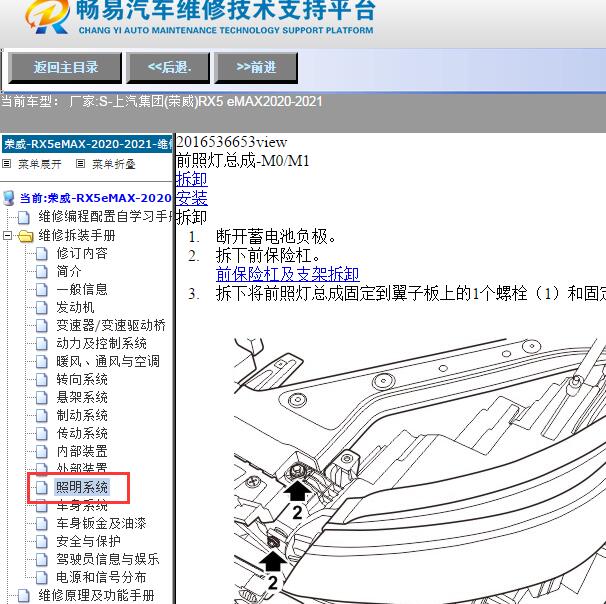Click the 菜单展开 expand-all icon
The image size is (606, 604).
(7, 164)
